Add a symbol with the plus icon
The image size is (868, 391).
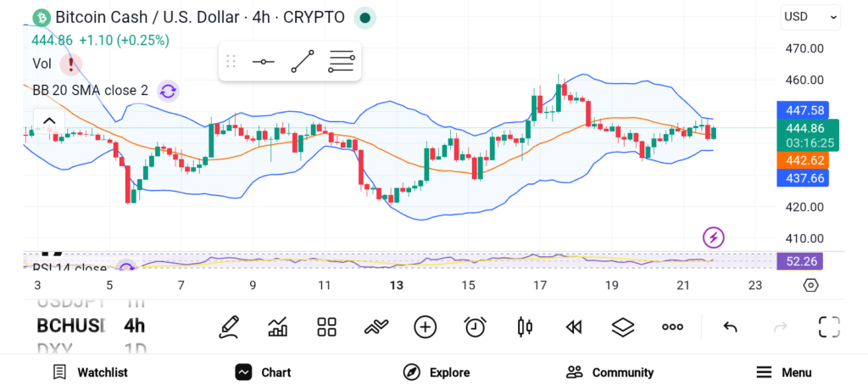tap(425, 327)
